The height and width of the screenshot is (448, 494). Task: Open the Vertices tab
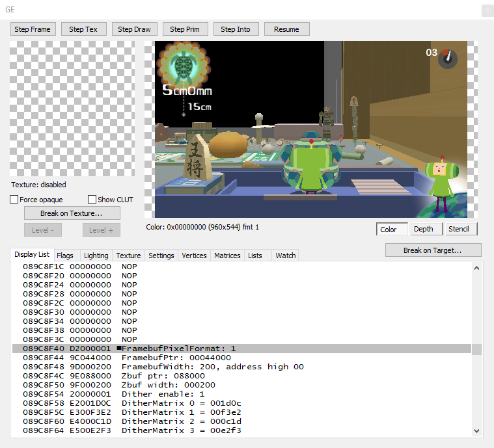coord(194,256)
